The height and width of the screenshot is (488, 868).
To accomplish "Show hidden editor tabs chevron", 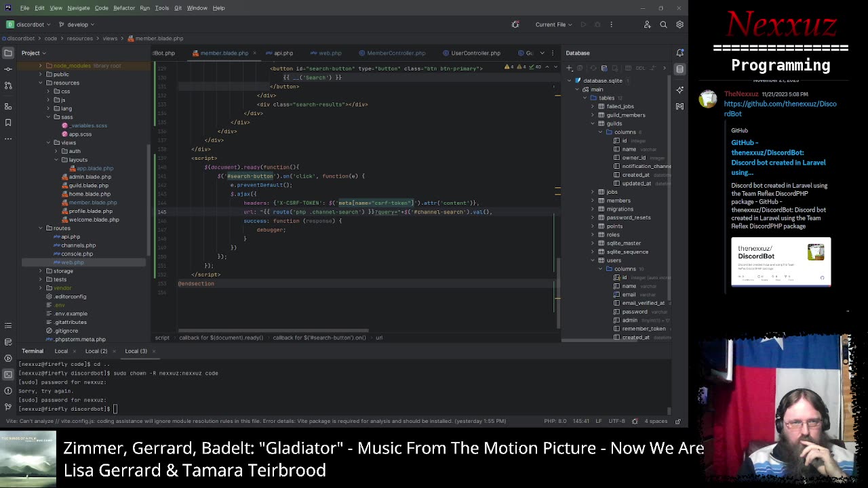I will [542, 53].
